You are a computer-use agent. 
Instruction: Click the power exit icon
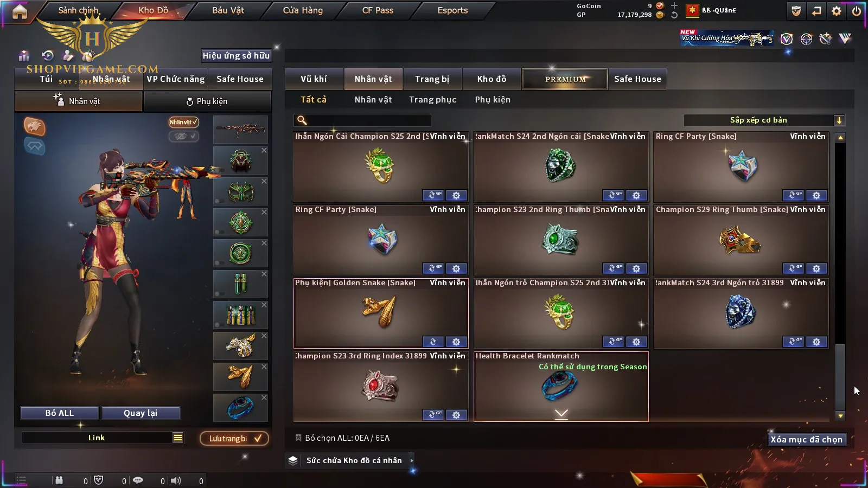click(x=857, y=11)
